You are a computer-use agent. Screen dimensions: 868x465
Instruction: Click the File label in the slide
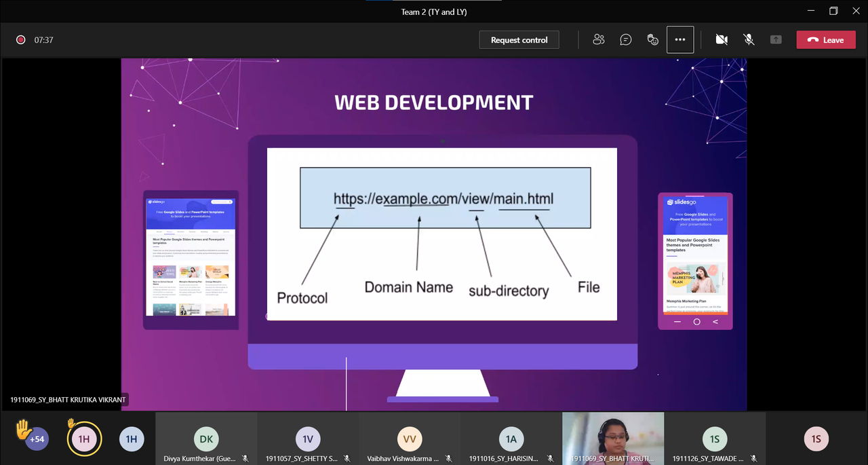click(x=589, y=287)
